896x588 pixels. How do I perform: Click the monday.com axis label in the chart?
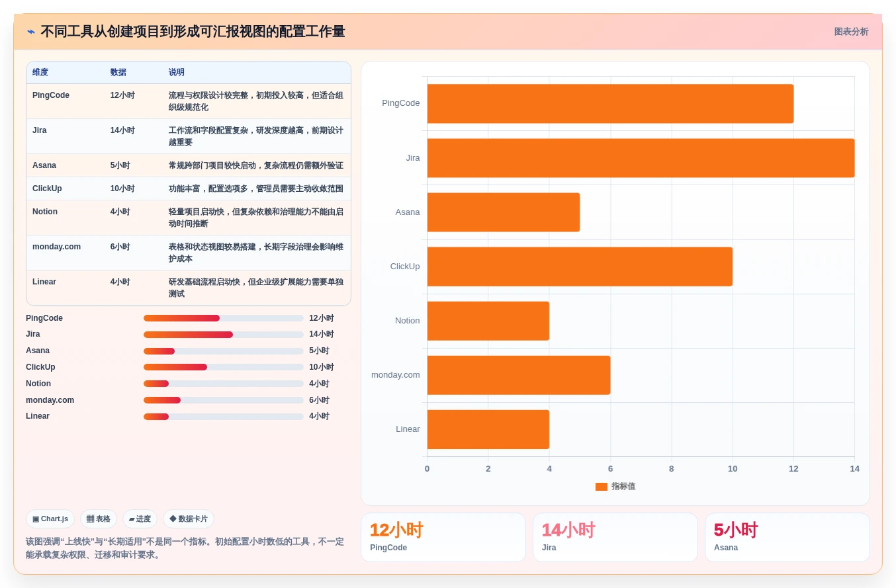point(396,375)
